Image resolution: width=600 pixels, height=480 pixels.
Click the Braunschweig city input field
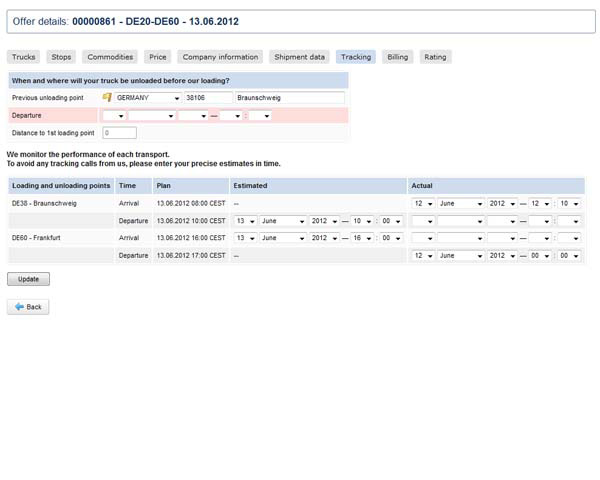(x=290, y=98)
